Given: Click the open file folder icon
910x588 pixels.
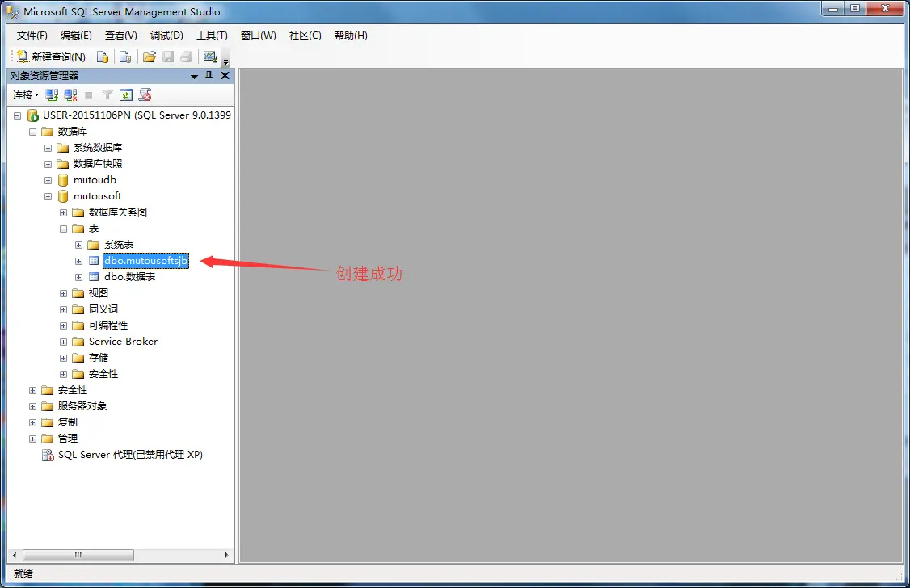Looking at the screenshot, I should (150, 57).
